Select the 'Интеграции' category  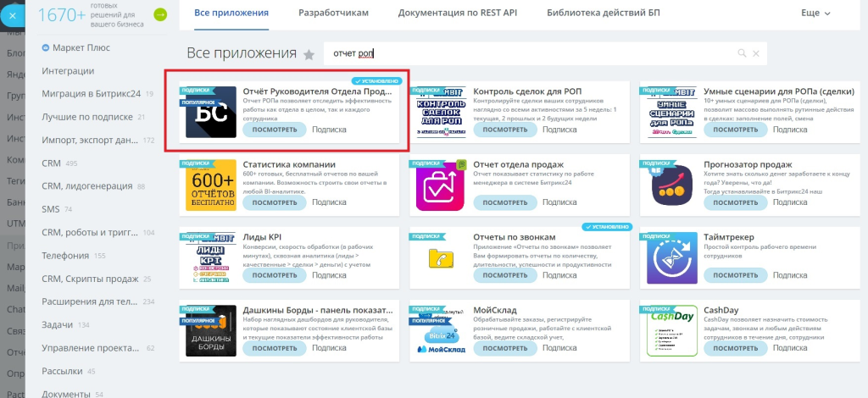[68, 71]
